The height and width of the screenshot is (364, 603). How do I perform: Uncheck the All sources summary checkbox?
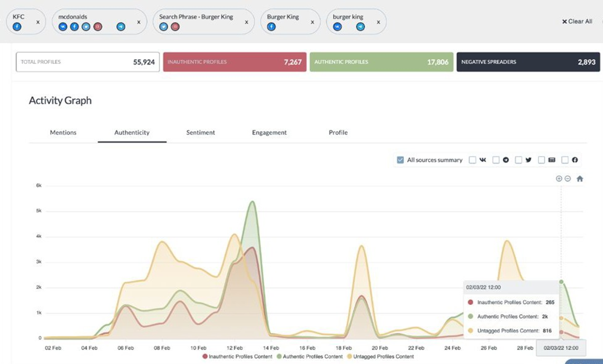pyautogui.click(x=401, y=160)
